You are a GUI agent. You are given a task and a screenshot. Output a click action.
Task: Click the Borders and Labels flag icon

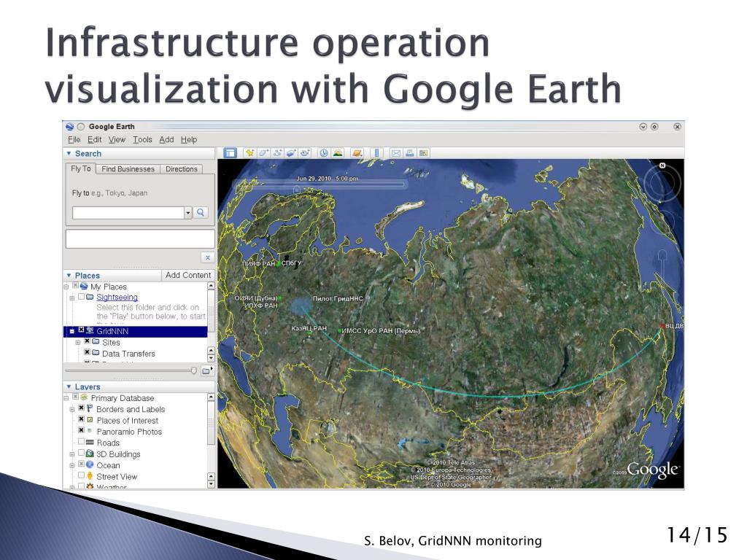(90, 408)
